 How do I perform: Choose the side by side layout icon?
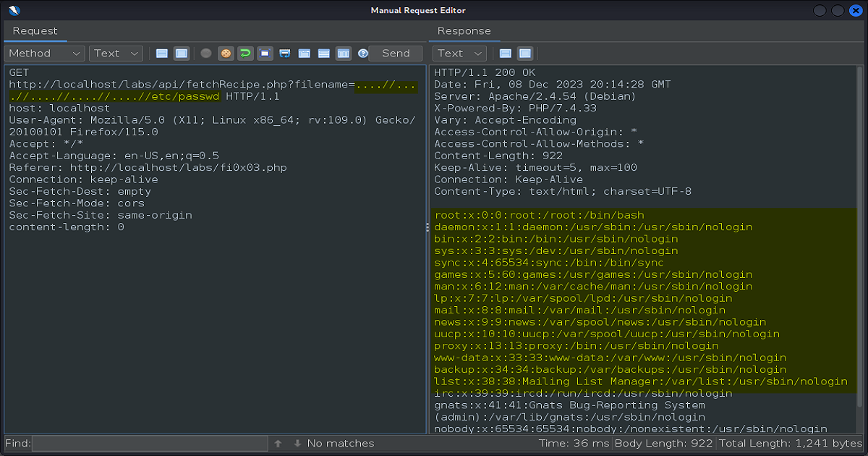[344, 54]
